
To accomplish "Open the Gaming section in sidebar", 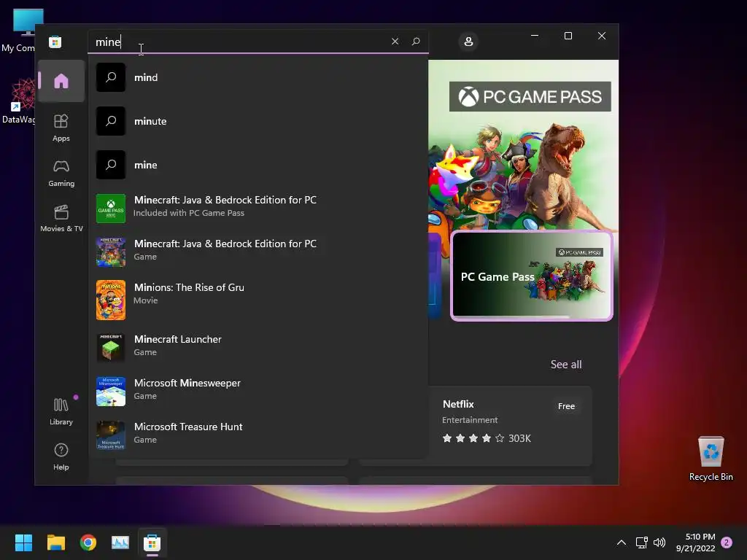I will [61, 173].
